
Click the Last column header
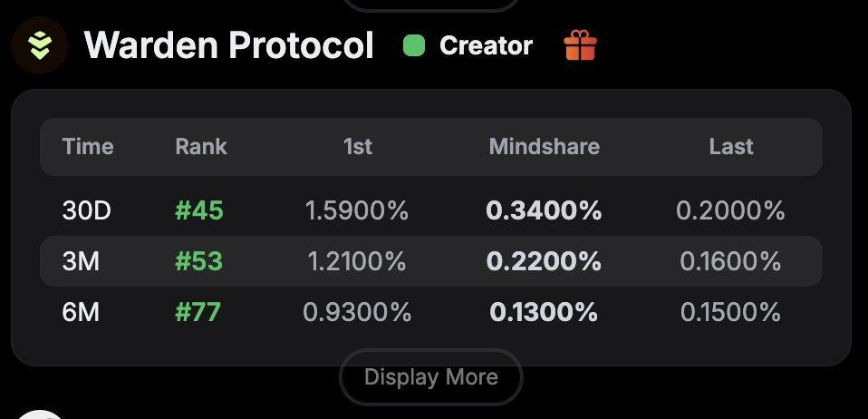point(730,147)
